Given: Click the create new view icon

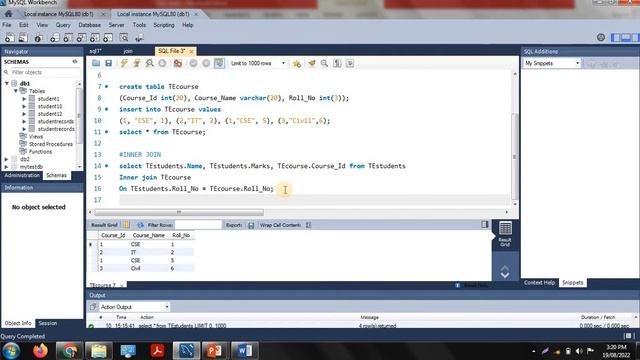Looking at the screenshot, I should tap(81, 38).
